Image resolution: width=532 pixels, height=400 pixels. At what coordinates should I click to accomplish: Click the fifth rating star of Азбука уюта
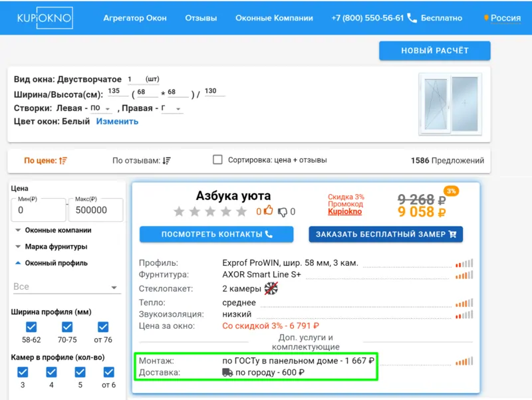(241, 211)
